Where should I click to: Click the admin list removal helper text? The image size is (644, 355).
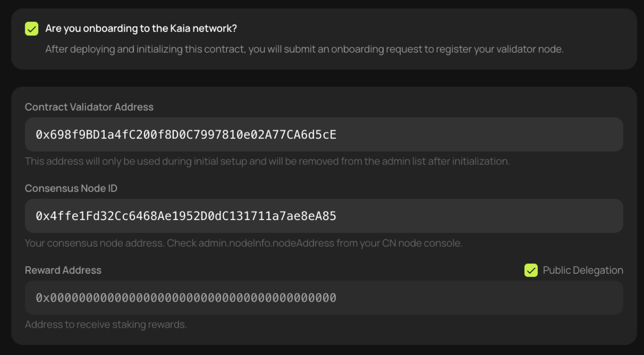click(268, 161)
